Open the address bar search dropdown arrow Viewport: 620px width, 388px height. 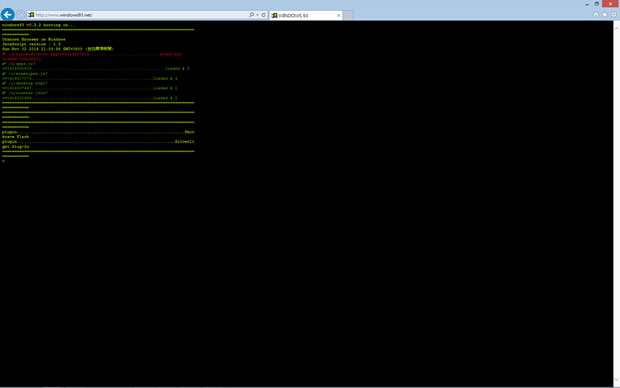(257, 15)
